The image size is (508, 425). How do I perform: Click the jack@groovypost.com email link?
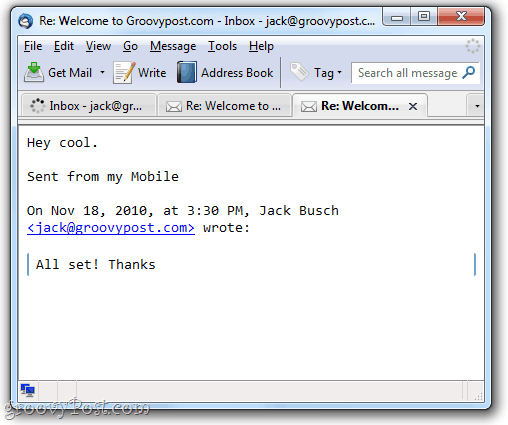(x=111, y=228)
